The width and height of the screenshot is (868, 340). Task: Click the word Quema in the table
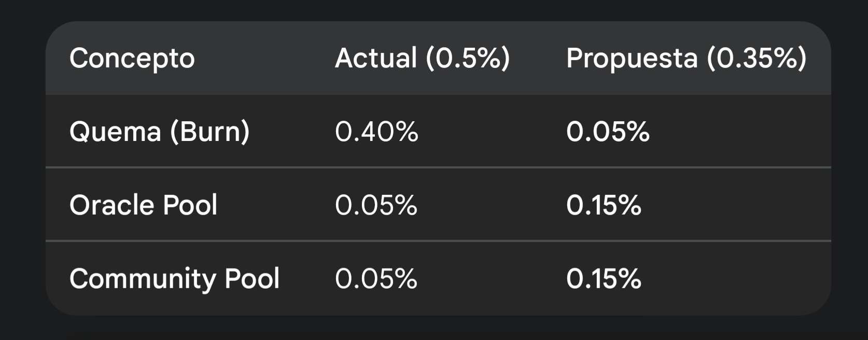[x=115, y=132]
